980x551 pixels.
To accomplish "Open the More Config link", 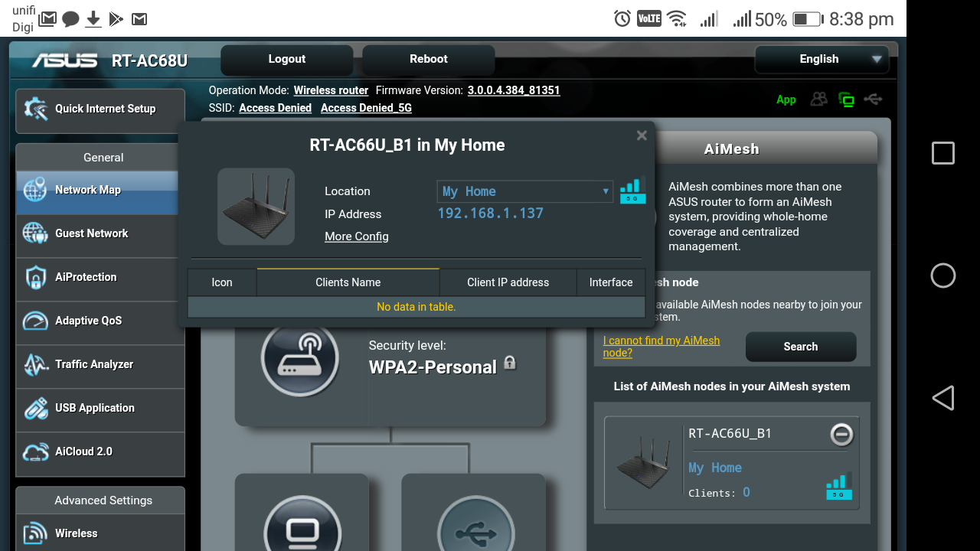I will click(357, 236).
